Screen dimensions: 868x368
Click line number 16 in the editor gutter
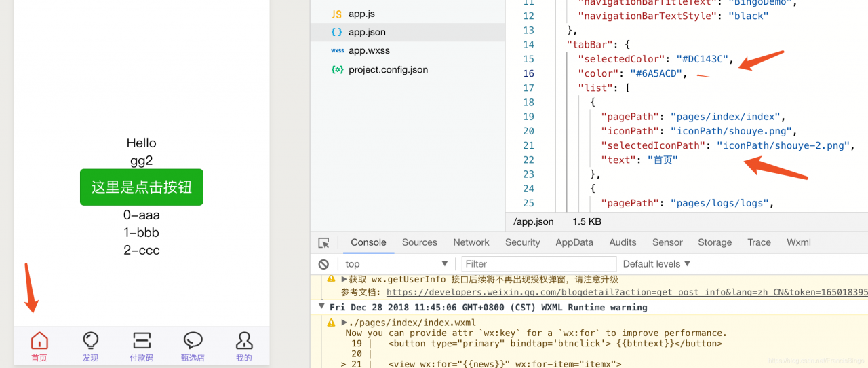(528, 73)
